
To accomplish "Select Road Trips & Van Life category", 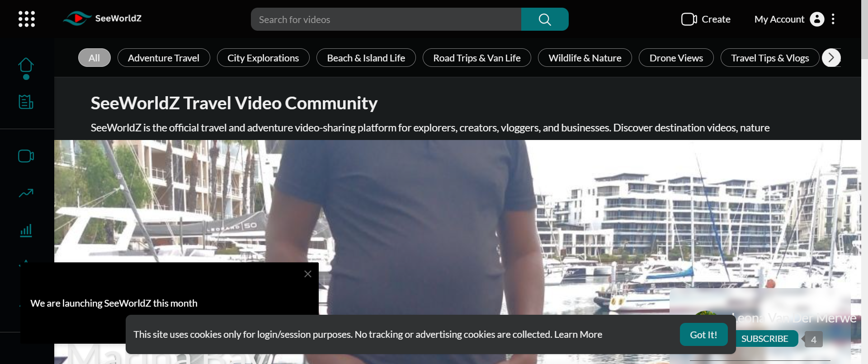I will 477,58.
